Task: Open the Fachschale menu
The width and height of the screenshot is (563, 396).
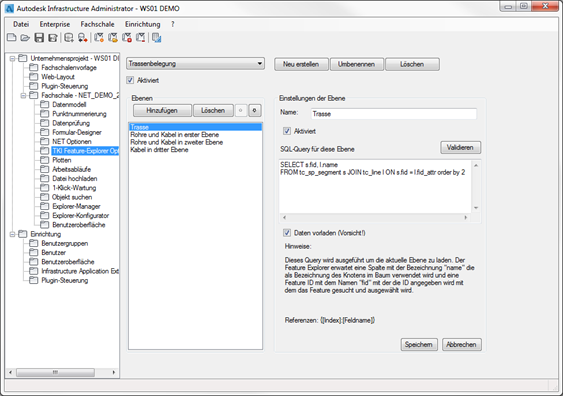Action: 97,24
